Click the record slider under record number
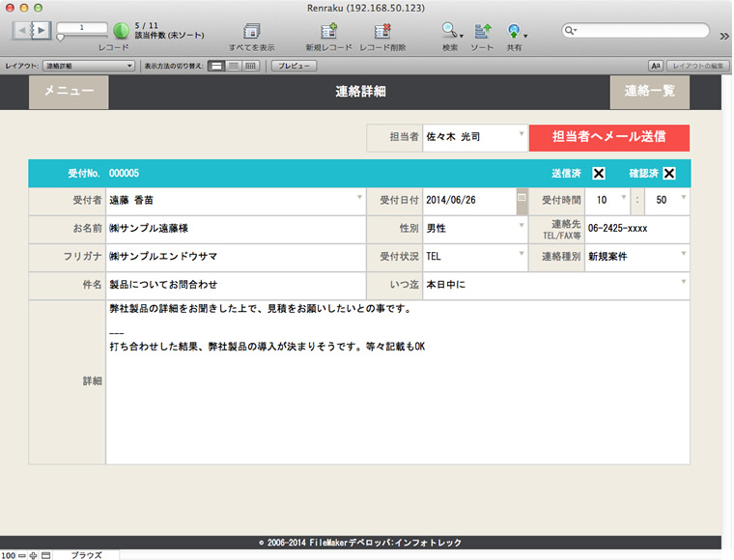This screenshot has height=560, width=734. (x=82, y=38)
